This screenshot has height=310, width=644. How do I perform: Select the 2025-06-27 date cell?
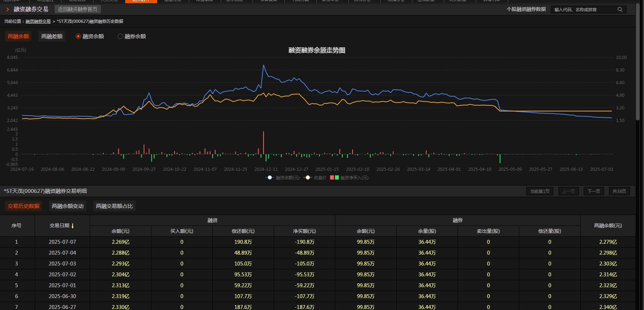[62, 307]
